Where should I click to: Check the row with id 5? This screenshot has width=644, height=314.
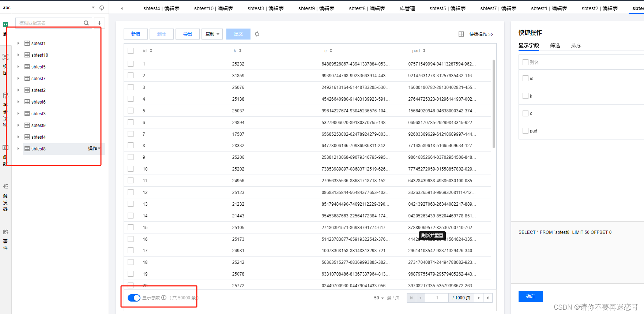coord(131,111)
